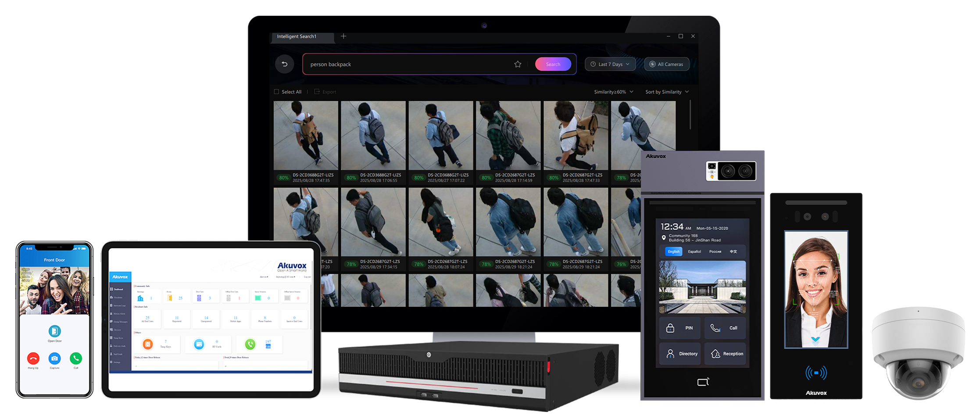The height and width of the screenshot is (419, 980).
Task: Click the person backpack search input field
Action: point(408,64)
